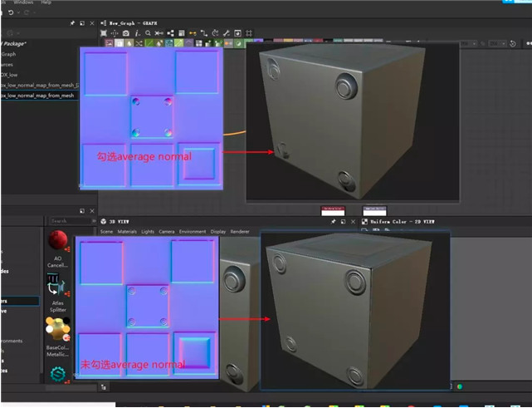The image size is (532, 408).
Task: Select the library category ending 'ronments'
Action: pos(12,341)
